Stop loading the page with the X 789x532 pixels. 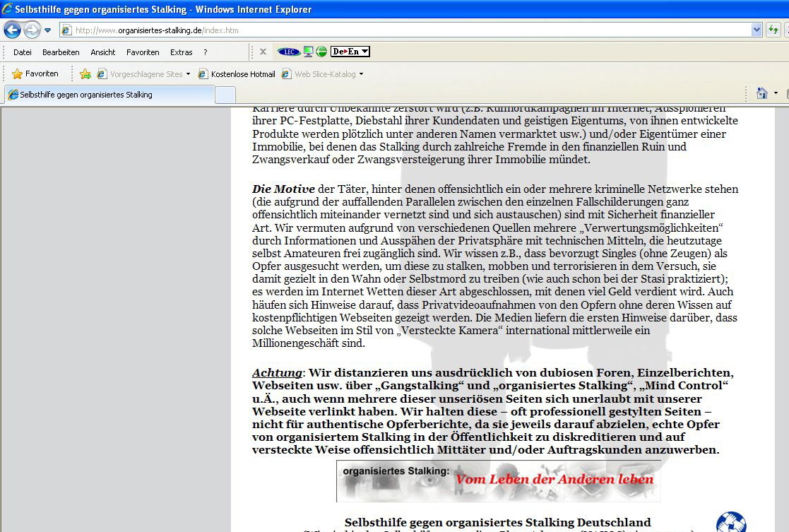coord(262,52)
